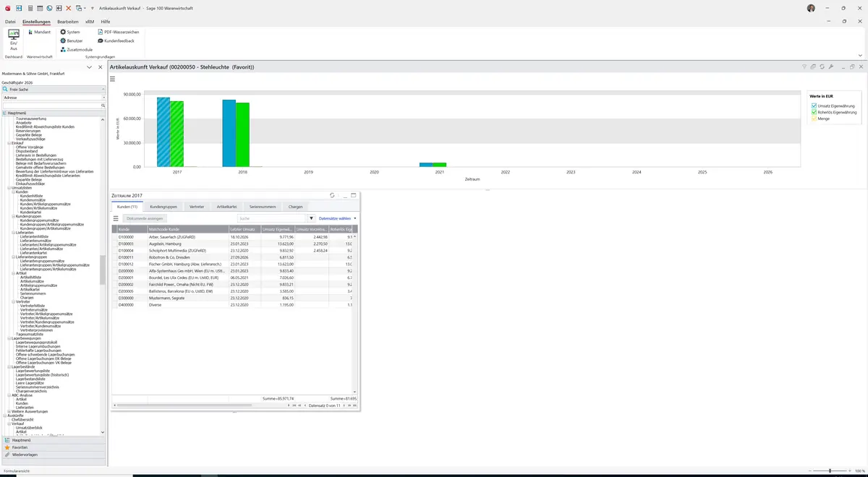This screenshot has height=477, width=868.
Task: Open the hamburger menu beside Dokumente anzeigen
Action: click(116, 218)
